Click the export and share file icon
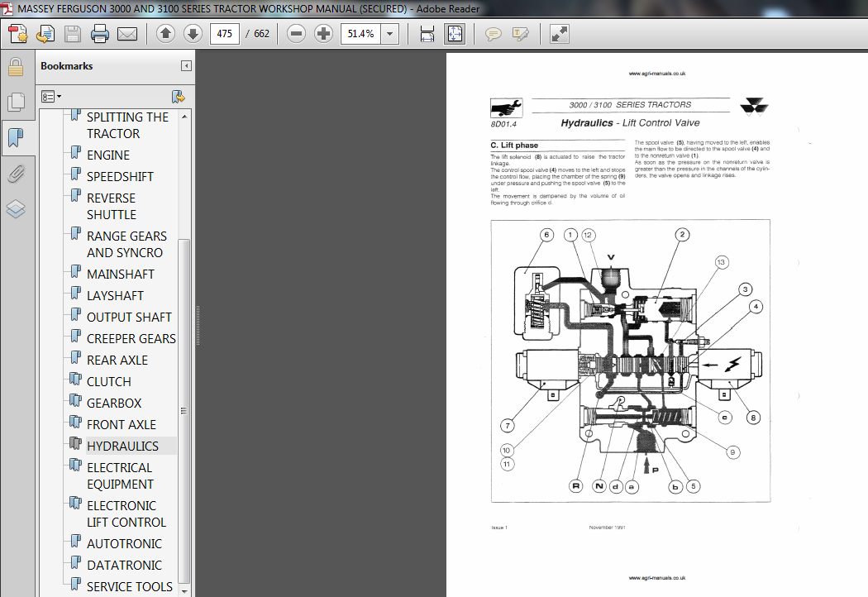This screenshot has height=597, width=868. point(45,34)
